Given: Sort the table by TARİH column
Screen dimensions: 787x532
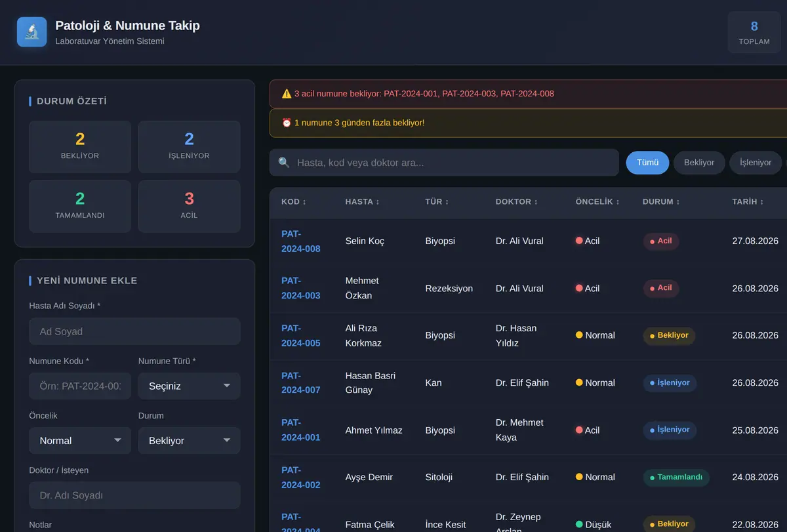Looking at the screenshot, I should (x=748, y=202).
